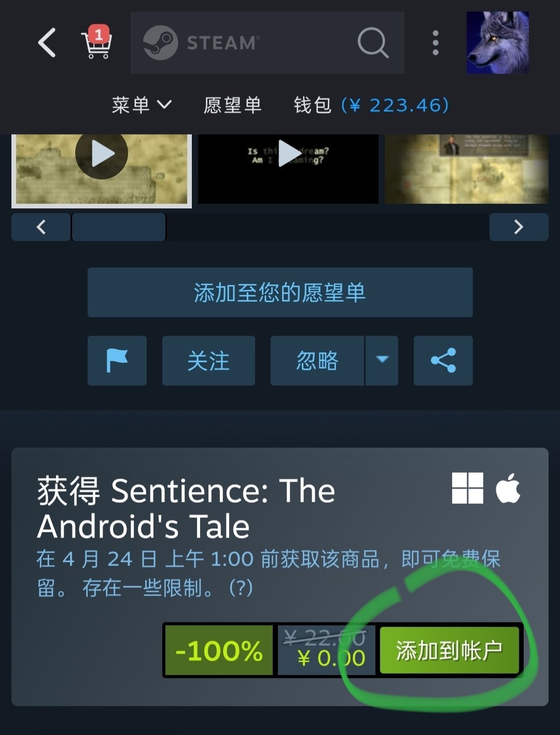Click the 关注 follow button
Image resolution: width=560 pixels, height=735 pixels.
pos(208,360)
